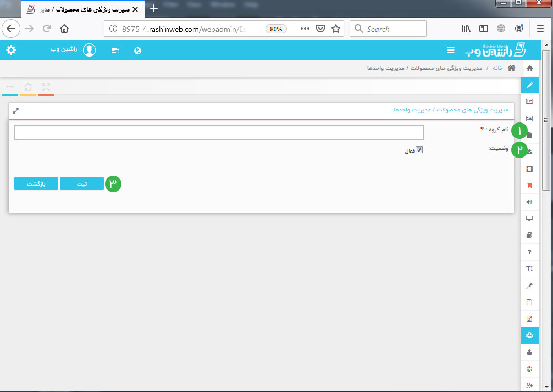
Task: Open the home icon in sidebar
Action: pos(529,68)
